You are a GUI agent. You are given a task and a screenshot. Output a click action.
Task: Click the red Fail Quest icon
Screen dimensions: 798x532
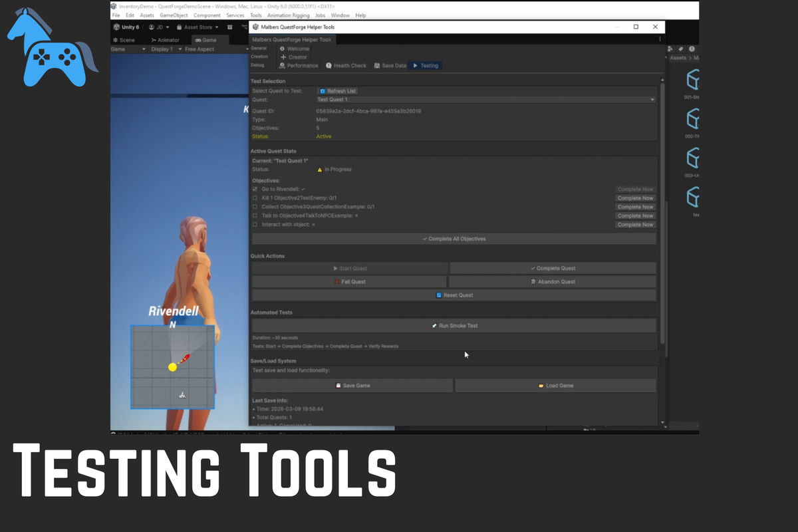coord(337,282)
